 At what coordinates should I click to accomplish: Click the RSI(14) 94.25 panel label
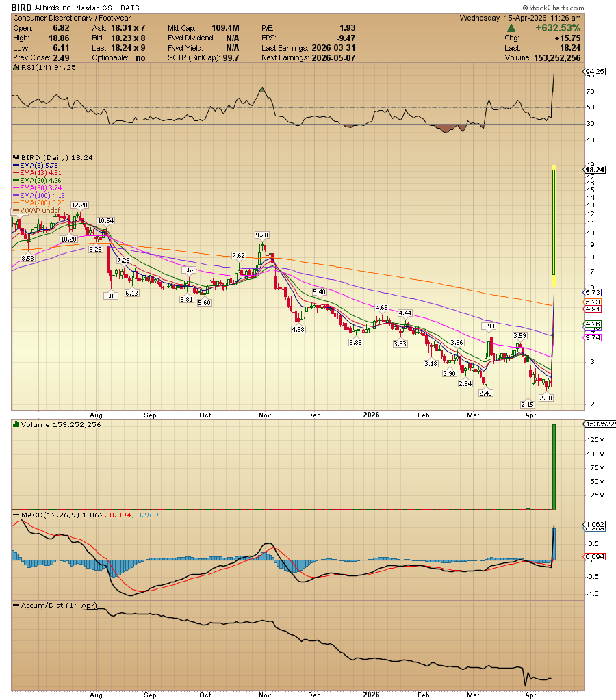48,68
